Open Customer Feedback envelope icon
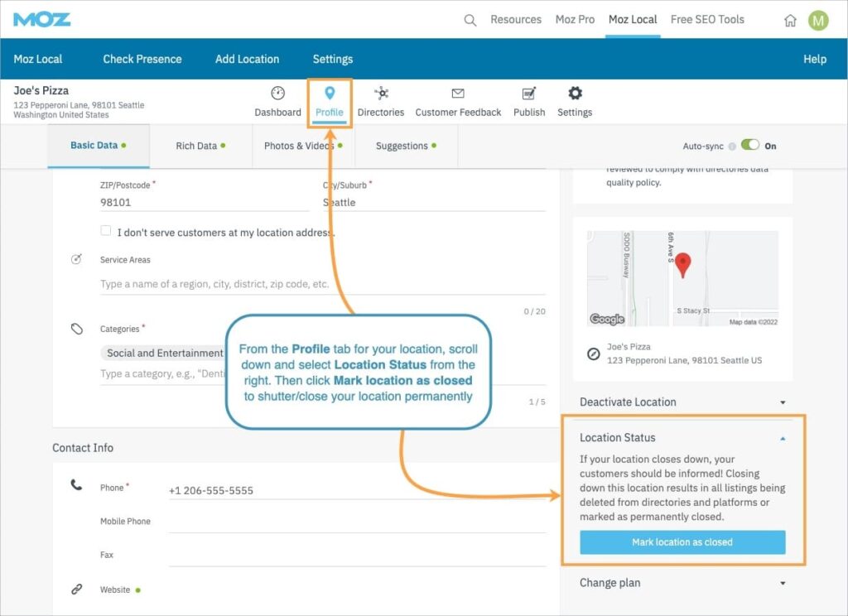 click(458, 94)
